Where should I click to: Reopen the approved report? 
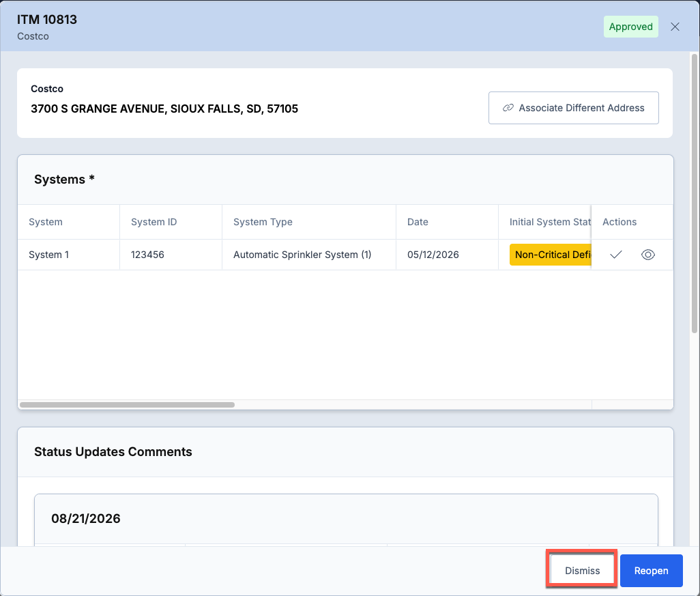651,571
